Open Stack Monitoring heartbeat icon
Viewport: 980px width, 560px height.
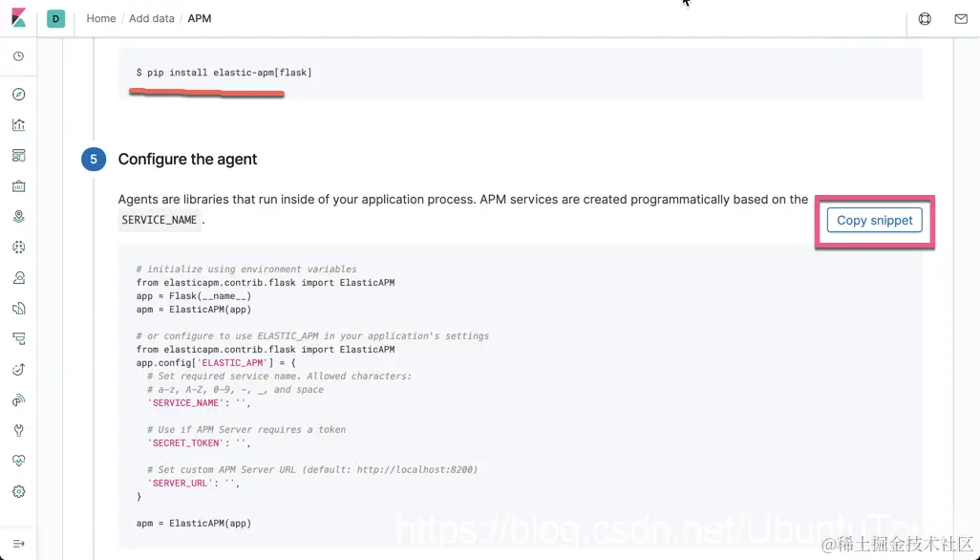coord(19,461)
